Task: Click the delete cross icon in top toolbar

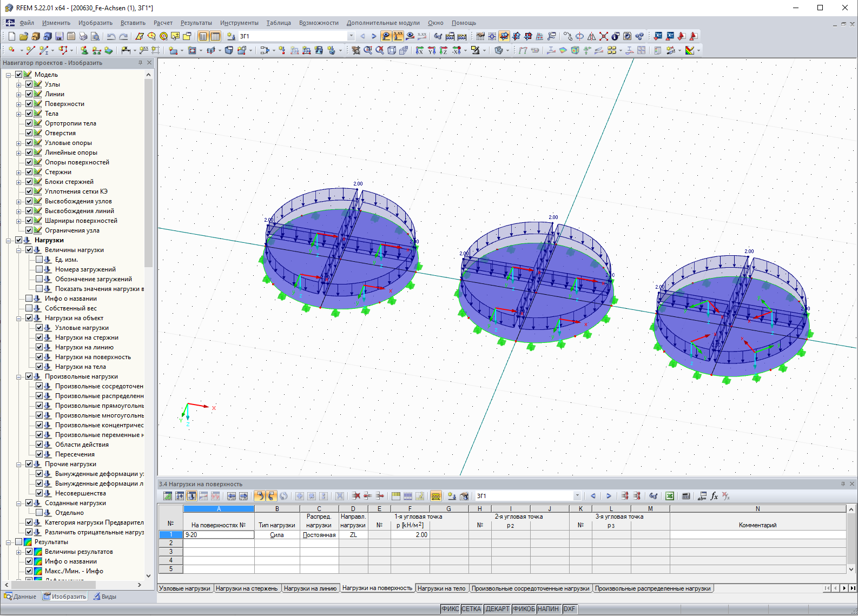Action: coord(604,36)
